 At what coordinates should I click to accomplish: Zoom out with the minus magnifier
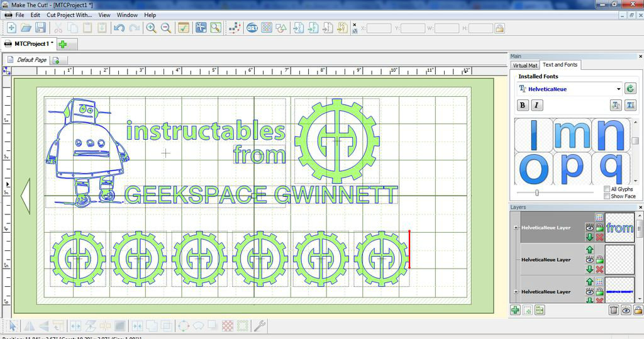(166, 28)
